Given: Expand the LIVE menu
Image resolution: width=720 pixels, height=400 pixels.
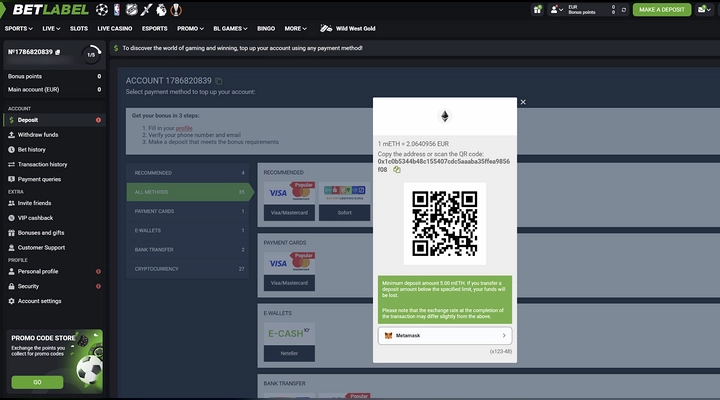Looking at the screenshot, I should point(51,28).
